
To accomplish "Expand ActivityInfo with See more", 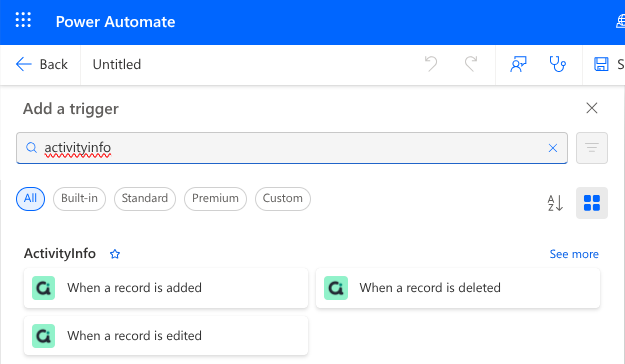I will (x=574, y=254).
